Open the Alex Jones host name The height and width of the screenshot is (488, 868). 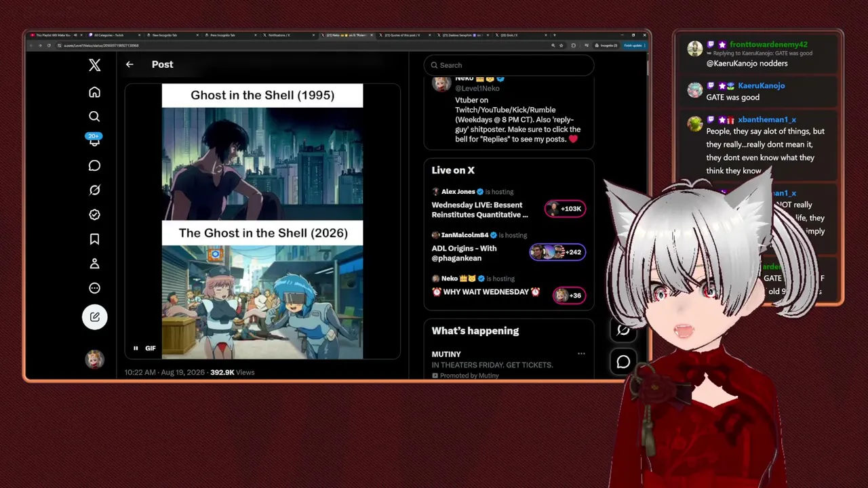click(x=458, y=192)
